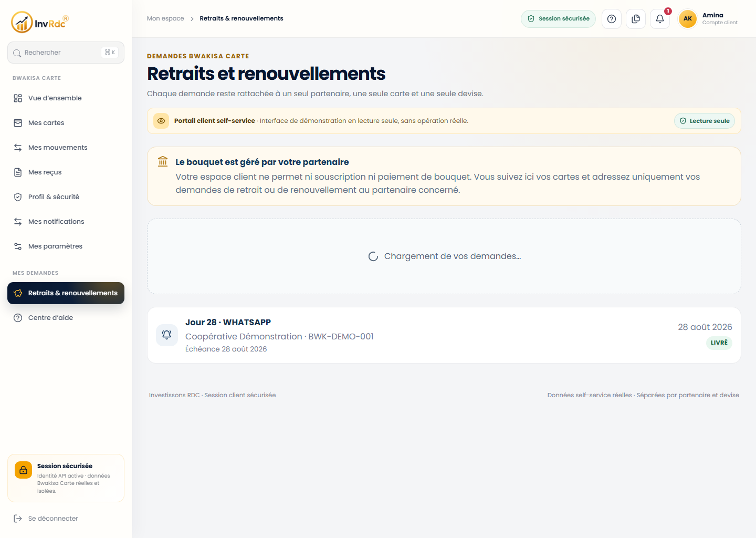Open Profil & sécurité page
This screenshot has width=756, height=538.
click(66, 197)
